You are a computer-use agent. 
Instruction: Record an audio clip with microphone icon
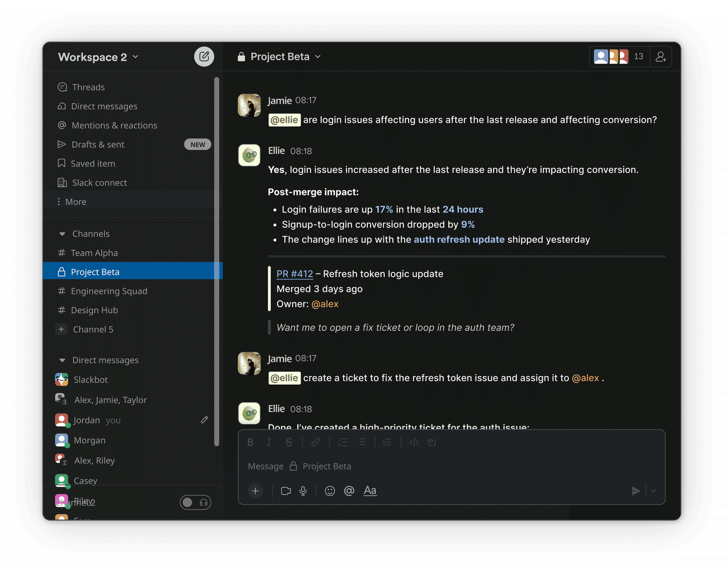tap(303, 491)
